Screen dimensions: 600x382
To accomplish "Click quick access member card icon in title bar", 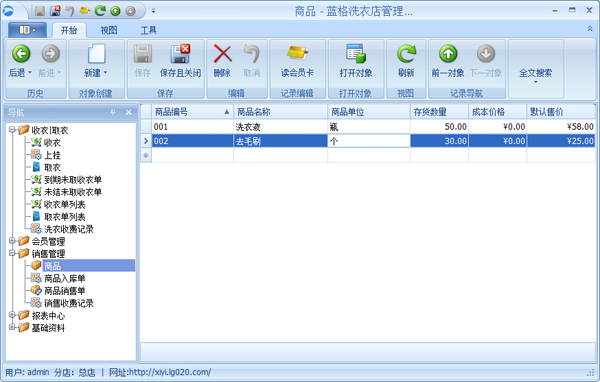I will 85,11.
